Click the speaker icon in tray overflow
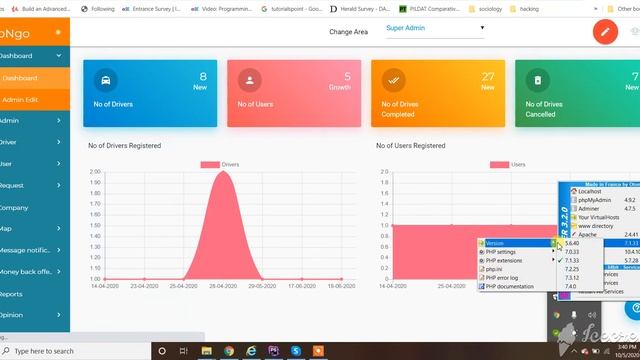 pyautogui.click(x=592, y=315)
